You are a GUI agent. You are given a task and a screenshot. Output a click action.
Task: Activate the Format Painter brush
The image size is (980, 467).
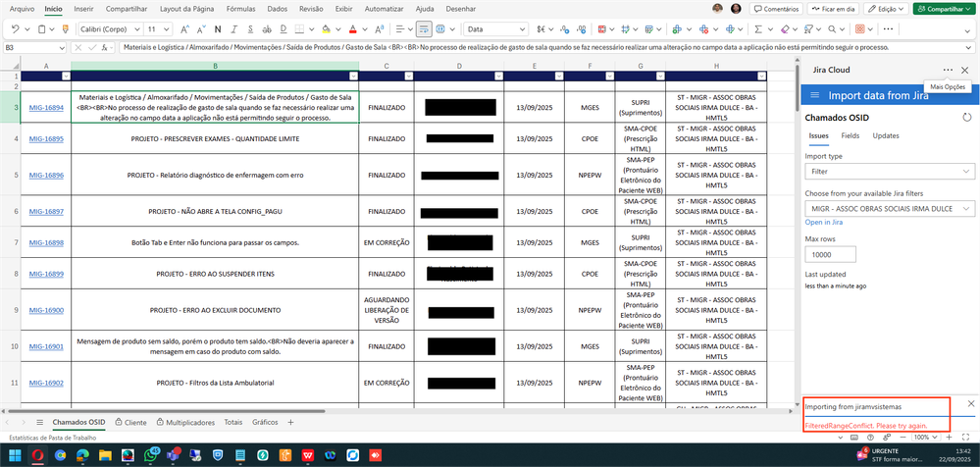(x=67, y=28)
